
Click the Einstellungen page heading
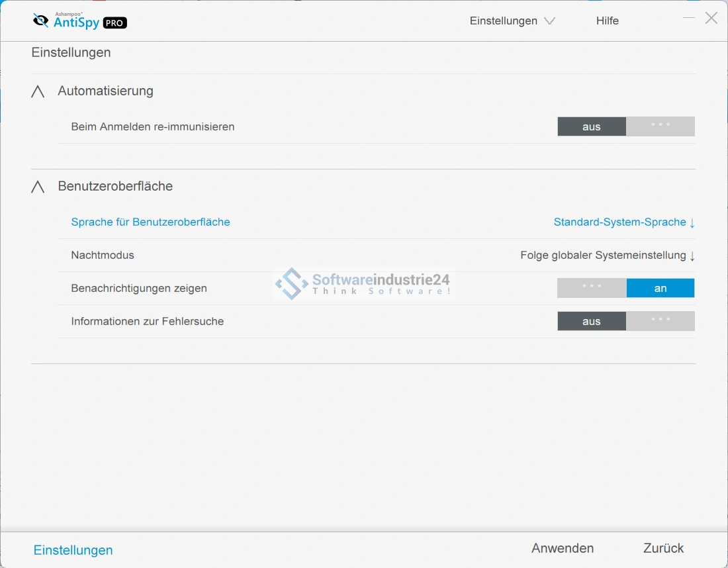click(71, 52)
